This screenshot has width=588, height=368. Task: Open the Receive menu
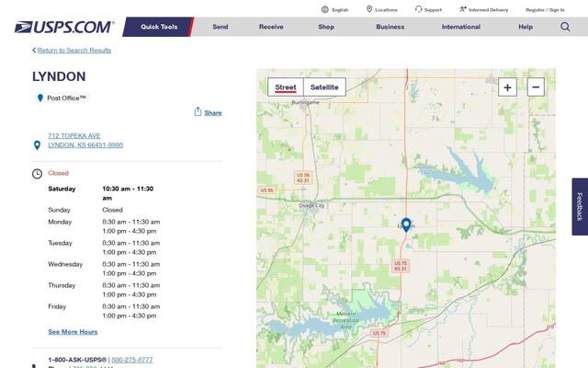271,27
